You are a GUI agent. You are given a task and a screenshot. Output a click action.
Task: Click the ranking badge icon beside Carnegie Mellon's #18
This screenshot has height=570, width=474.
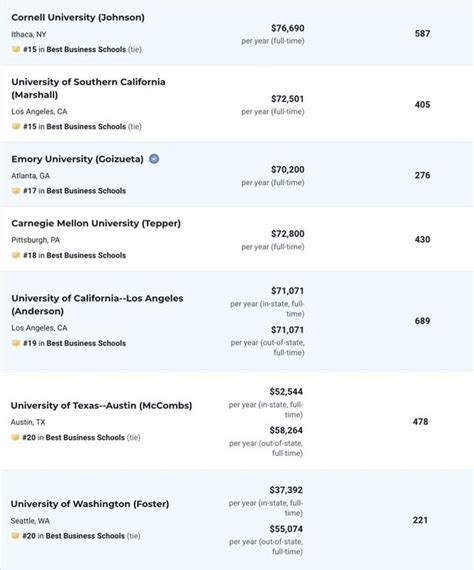tap(16, 255)
